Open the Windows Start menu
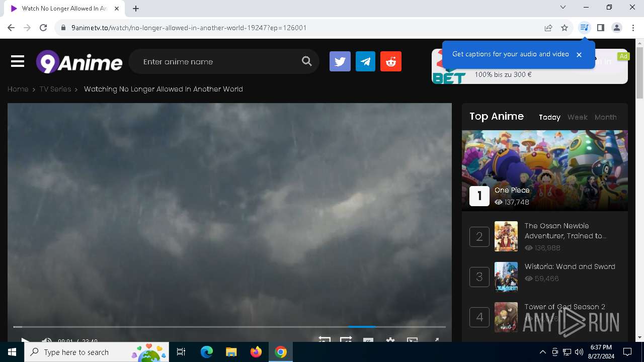Image resolution: width=644 pixels, height=362 pixels. 12,352
